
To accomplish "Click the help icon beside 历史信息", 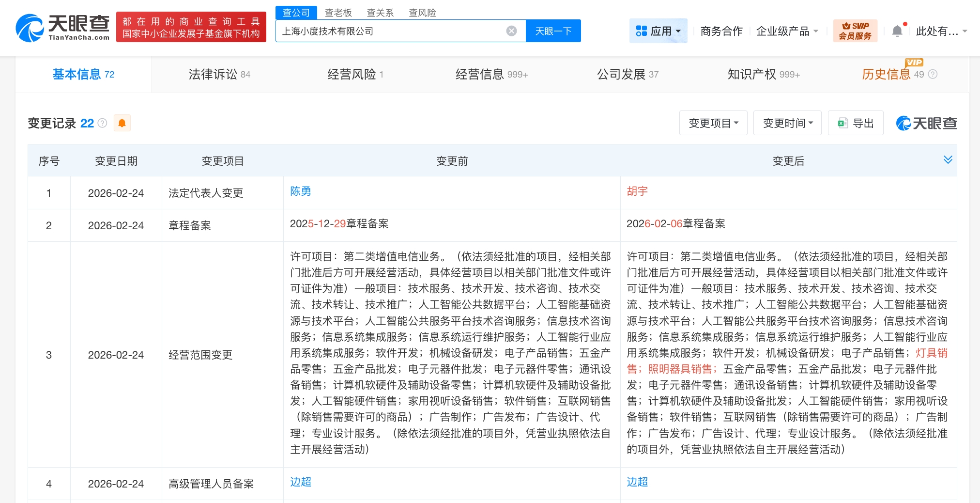I will (933, 74).
